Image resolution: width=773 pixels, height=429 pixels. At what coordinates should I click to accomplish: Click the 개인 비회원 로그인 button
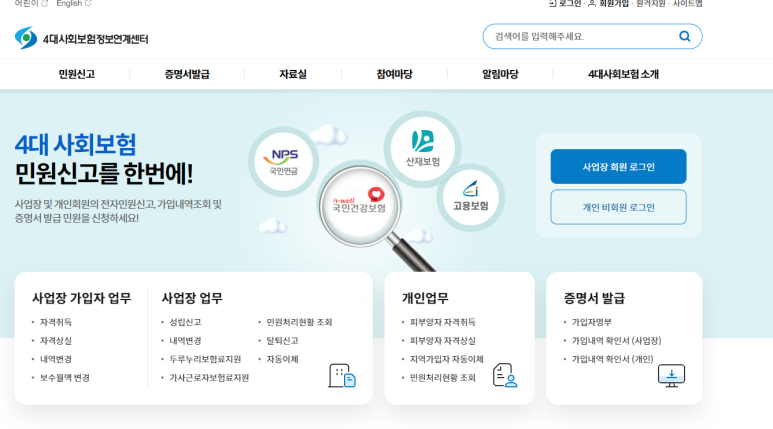[x=618, y=207]
